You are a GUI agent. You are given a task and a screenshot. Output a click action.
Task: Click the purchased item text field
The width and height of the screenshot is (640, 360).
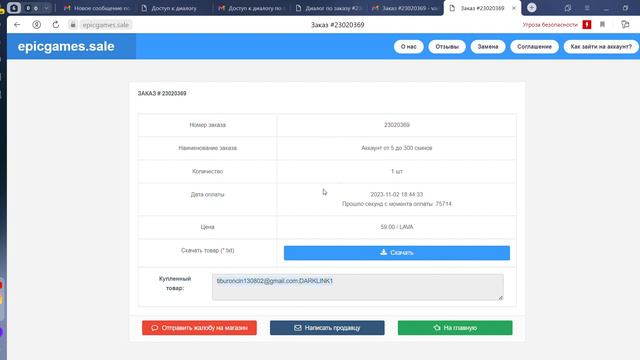[358, 287]
